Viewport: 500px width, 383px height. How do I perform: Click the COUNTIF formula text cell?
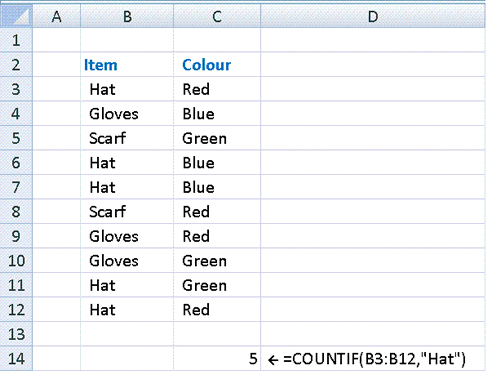[373, 358]
